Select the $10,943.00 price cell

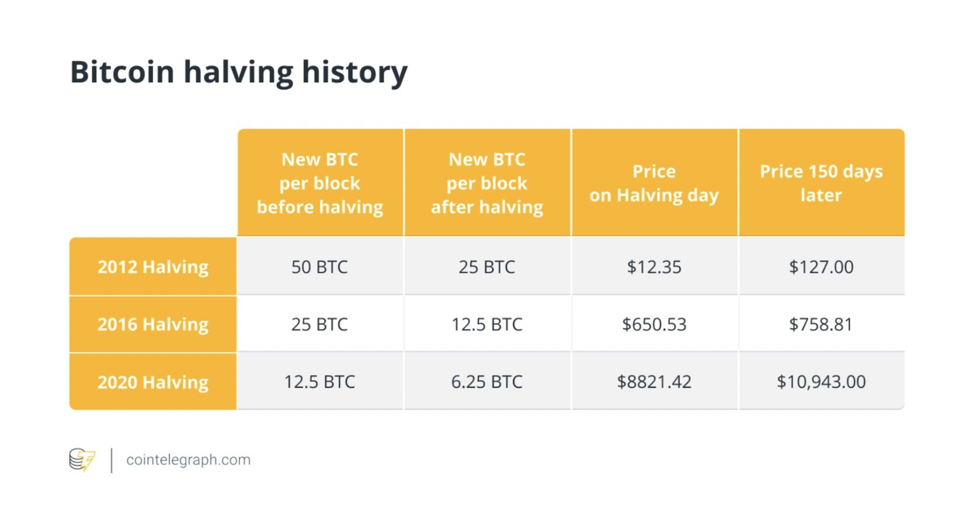click(x=821, y=381)
